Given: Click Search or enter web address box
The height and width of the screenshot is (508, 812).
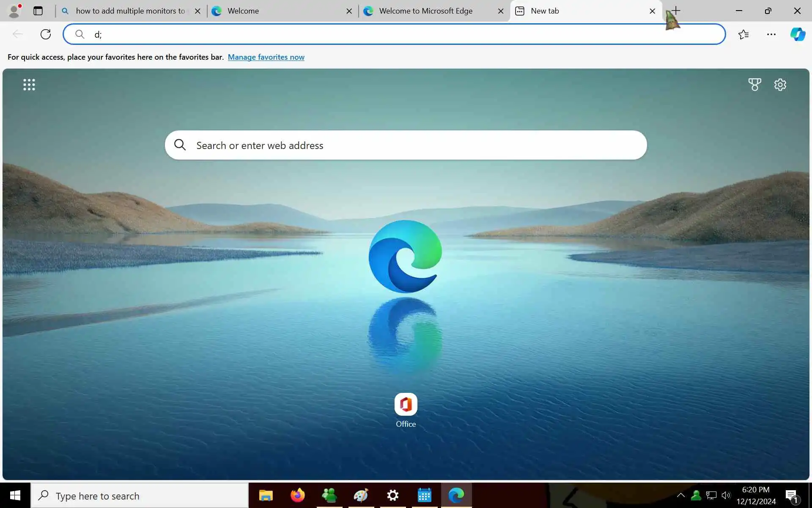Looking at the screenshot, I should (x=406, y=145).
